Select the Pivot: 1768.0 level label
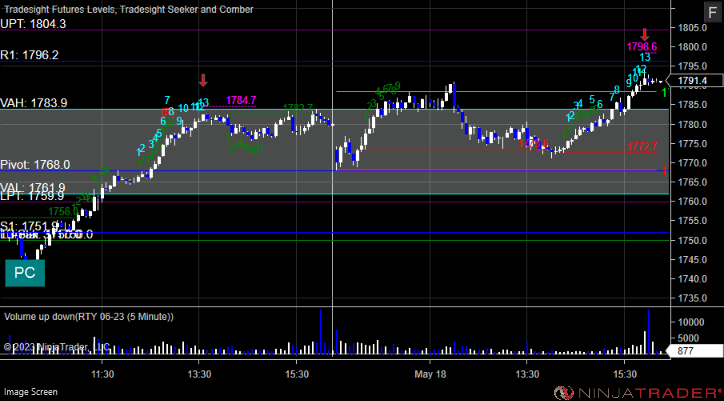The image size is (724, 401). pos(35,164)
